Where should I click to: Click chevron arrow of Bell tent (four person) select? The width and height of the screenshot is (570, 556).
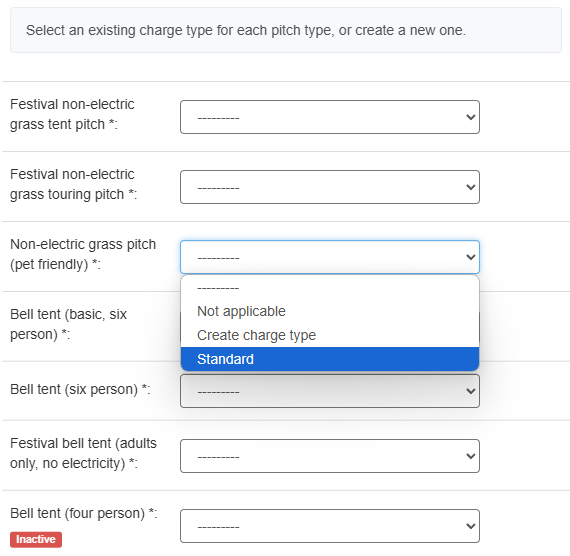(470, 526)
